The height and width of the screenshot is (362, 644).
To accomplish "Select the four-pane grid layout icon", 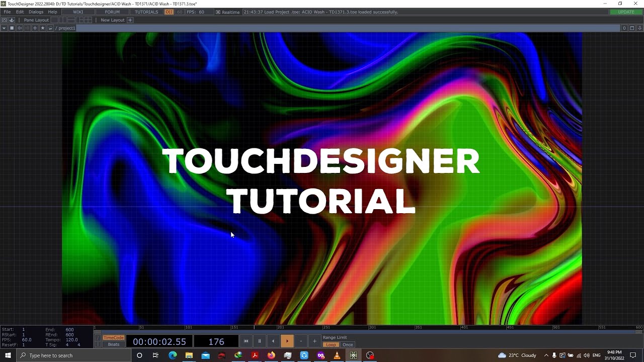I will coord(88,20).
